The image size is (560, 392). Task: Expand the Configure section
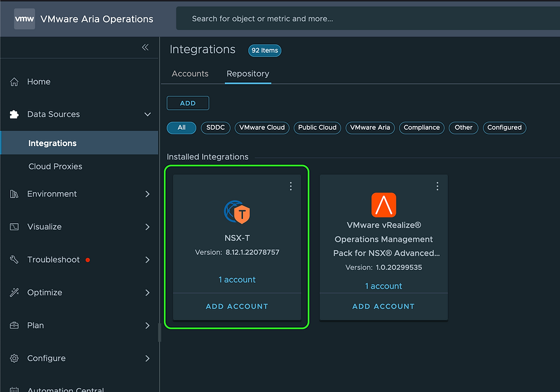[x=147, y=358]
